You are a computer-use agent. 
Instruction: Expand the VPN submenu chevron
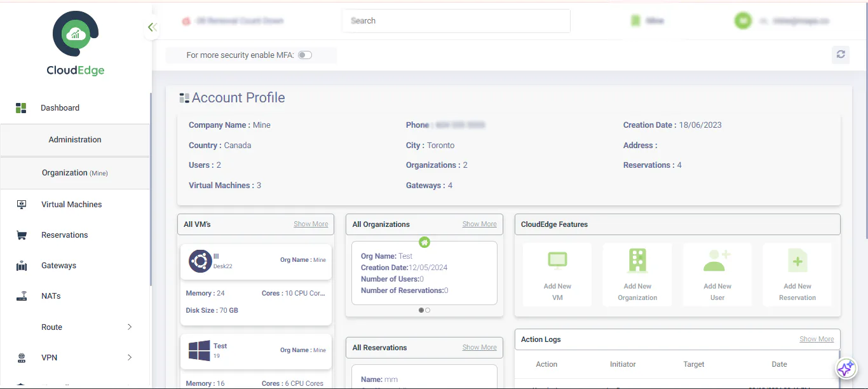tap(130, 358)
